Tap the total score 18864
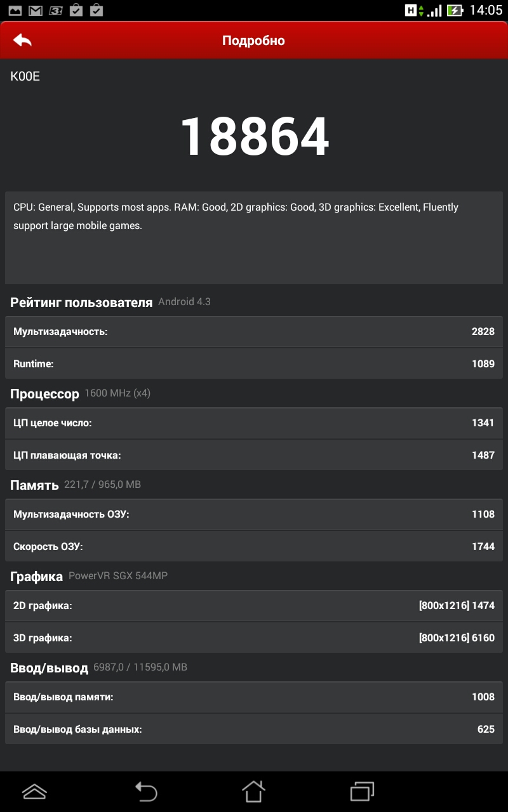 (255, 137)
